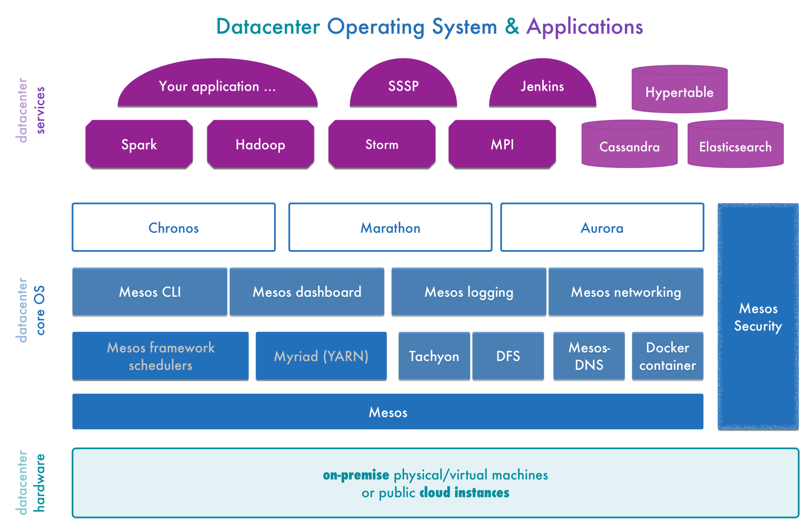
Task: Click the Chronos box
Action: [x=173, y=227]
